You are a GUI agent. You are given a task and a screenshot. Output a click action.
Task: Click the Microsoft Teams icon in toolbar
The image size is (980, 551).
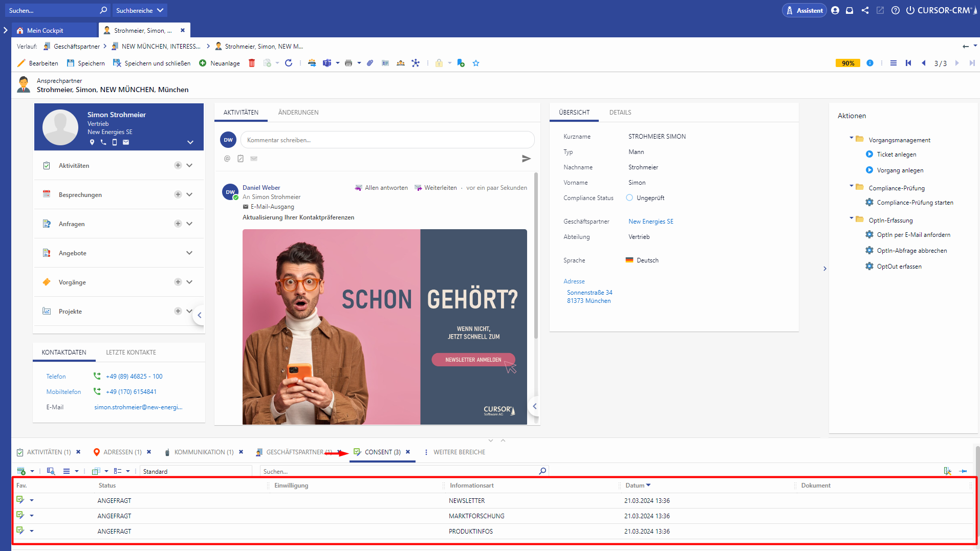[x=327, y=63]
